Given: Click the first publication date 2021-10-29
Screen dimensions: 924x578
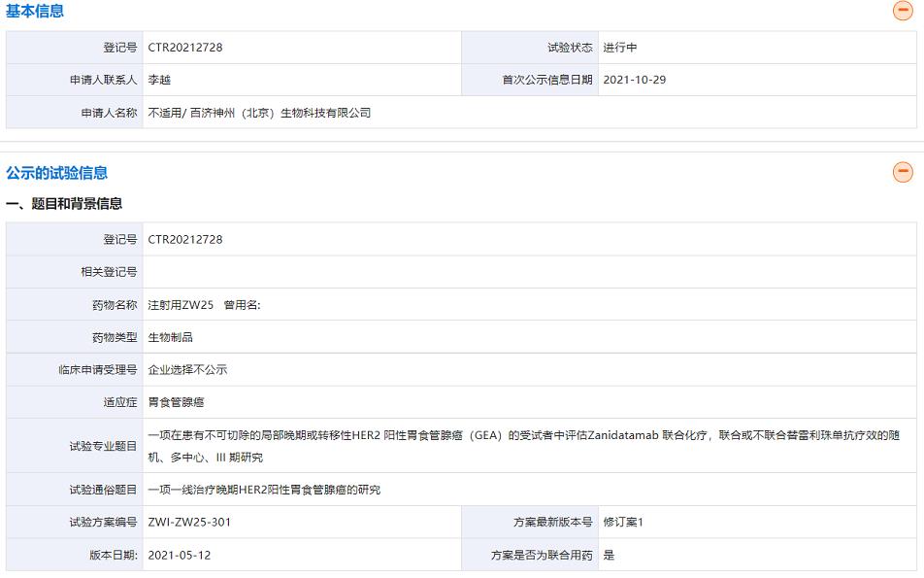Looking at the screenshot, I should click(634, 80).
